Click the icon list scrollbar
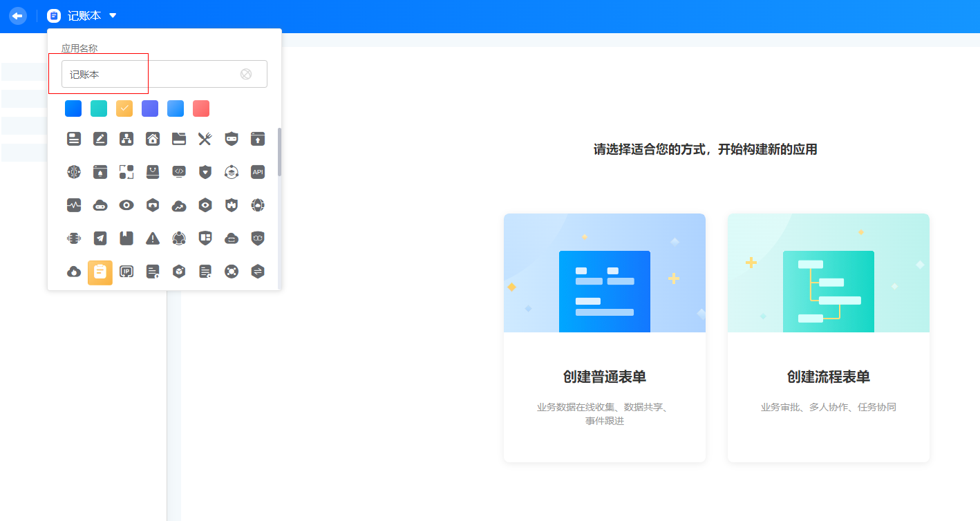This screenshot has width=980, height=521. point(280,152)
